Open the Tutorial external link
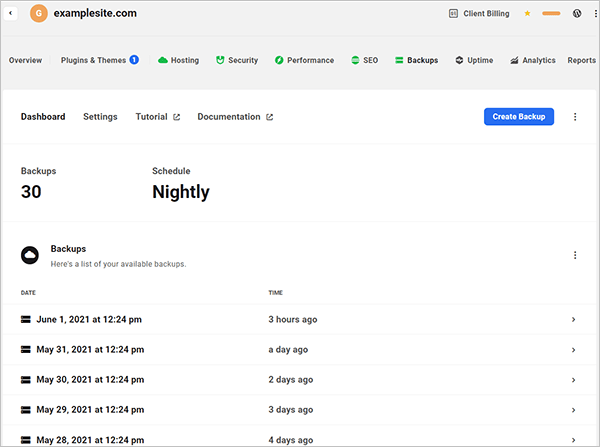600x447 pixels. pyautogui.click(x=158, y=117)
